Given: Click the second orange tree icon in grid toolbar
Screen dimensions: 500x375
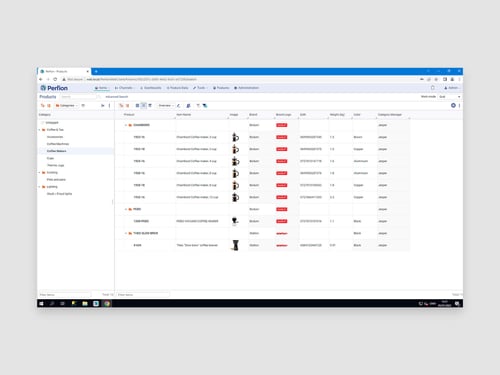Looking at the screenshot, I should [x=127, y=106].
